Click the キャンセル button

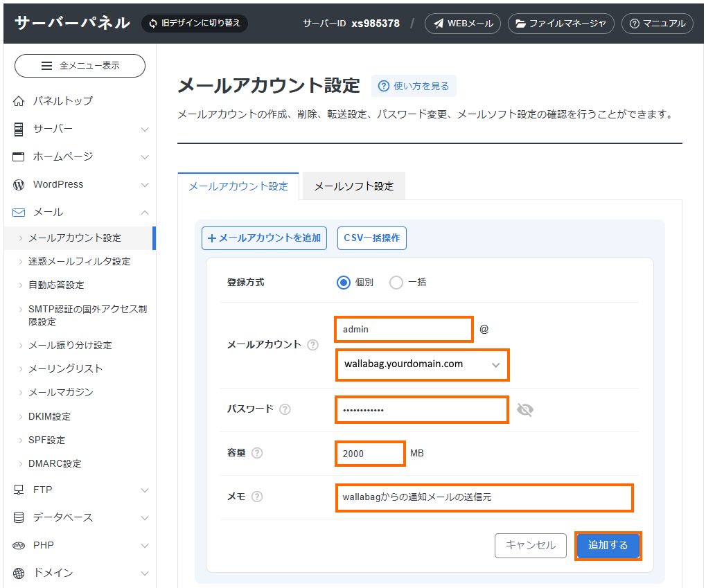coord(531,546)
